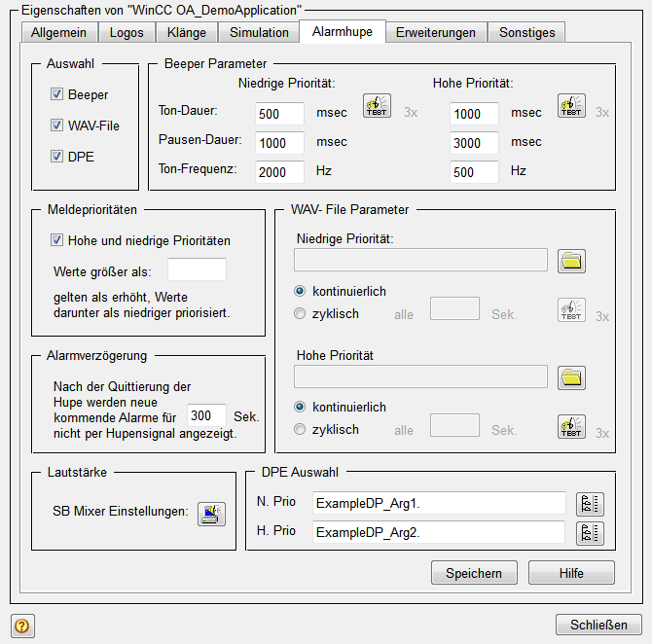Select zyklisch for high priority WAV
The width and height of the screenshot is (652, 644).
click(300, 429)
